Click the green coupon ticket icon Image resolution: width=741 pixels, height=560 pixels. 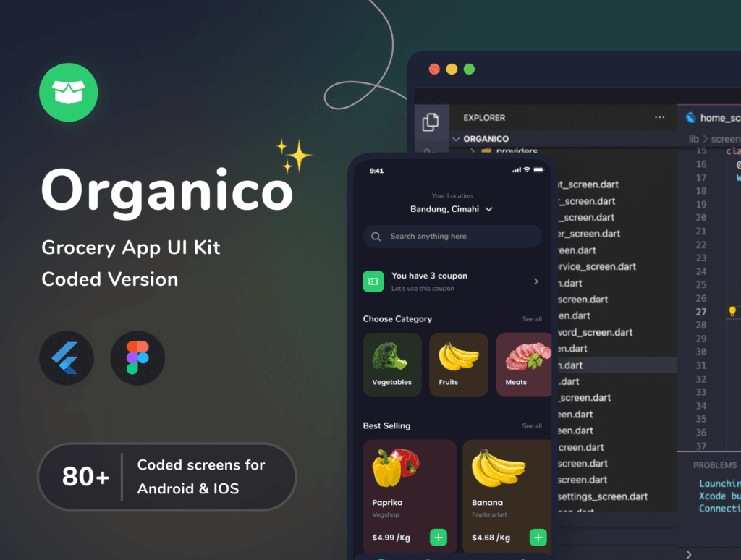(x=373, y=281)
